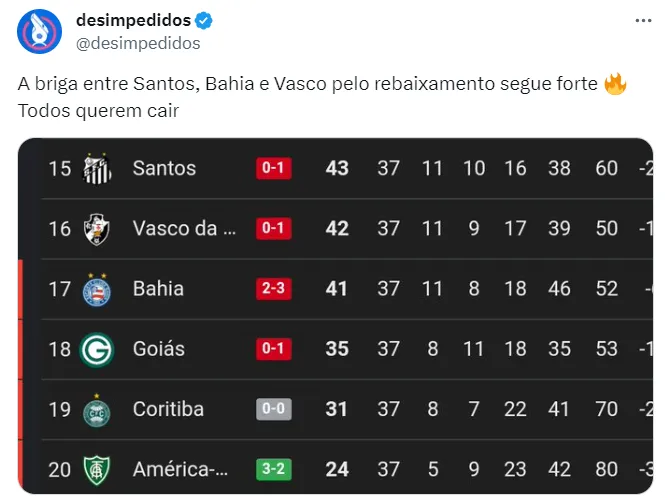Click Santos' red 0-1 result badge
This screenshot has width=665, height=503.
(x=273, y=168)
